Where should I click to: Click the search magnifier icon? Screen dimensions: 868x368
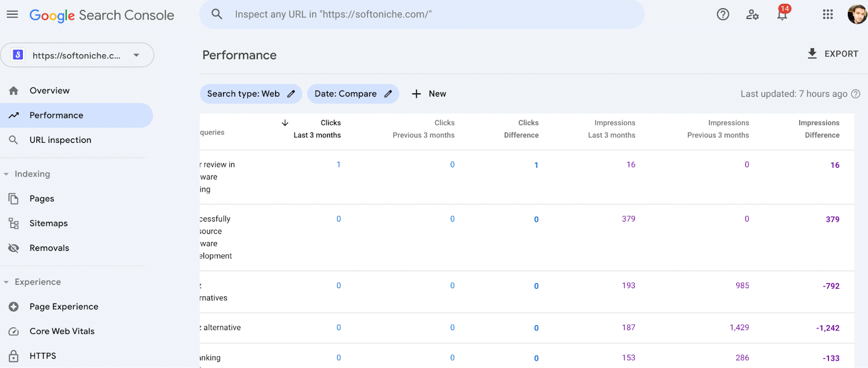(217, 14)
